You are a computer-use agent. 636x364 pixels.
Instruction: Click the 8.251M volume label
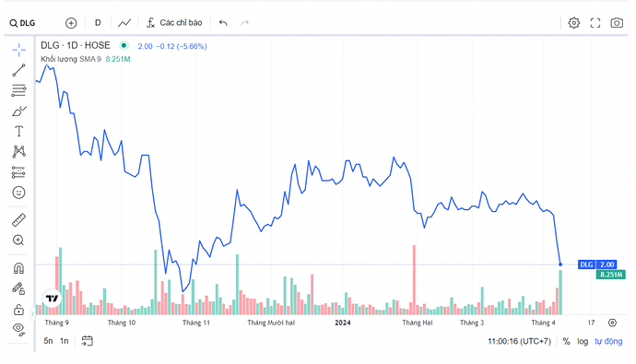click(610, 275)
